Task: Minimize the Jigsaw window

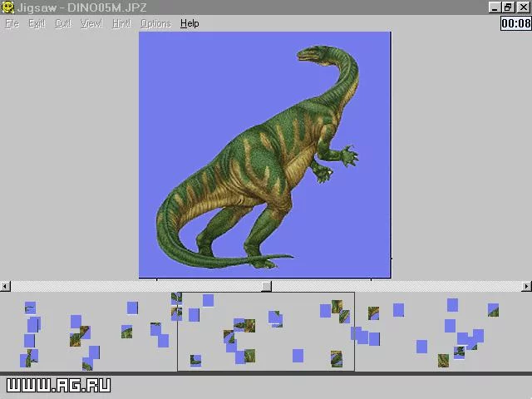Action: pos(495,7)
